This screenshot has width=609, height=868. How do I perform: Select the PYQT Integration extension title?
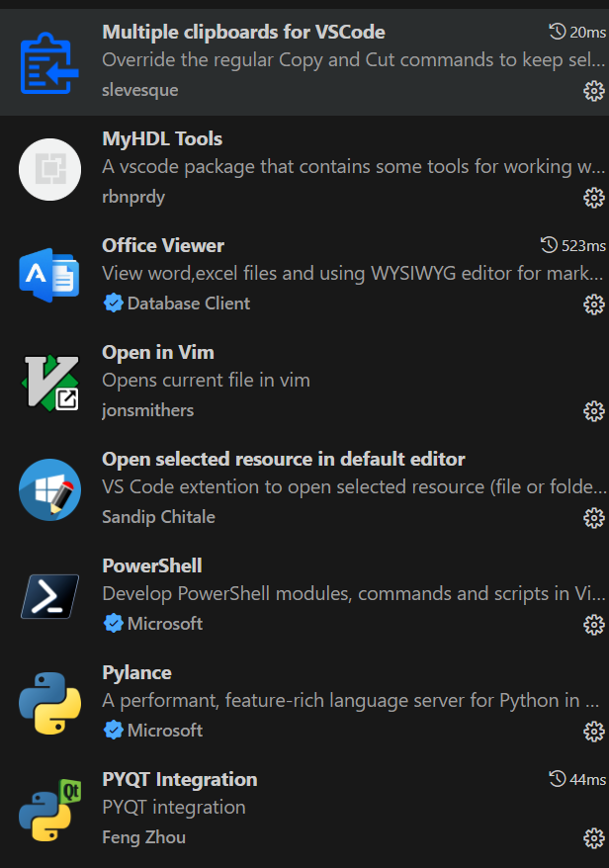[180, 779]
